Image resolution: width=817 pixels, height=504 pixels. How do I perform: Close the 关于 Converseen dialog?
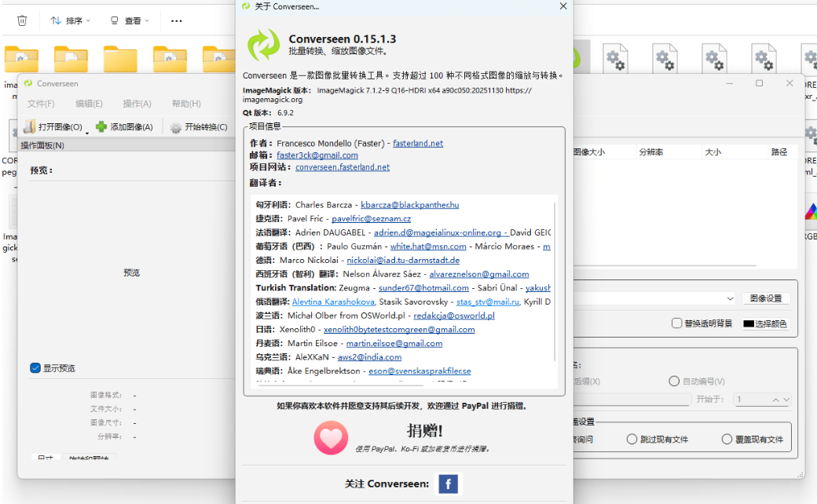[563, 6]
